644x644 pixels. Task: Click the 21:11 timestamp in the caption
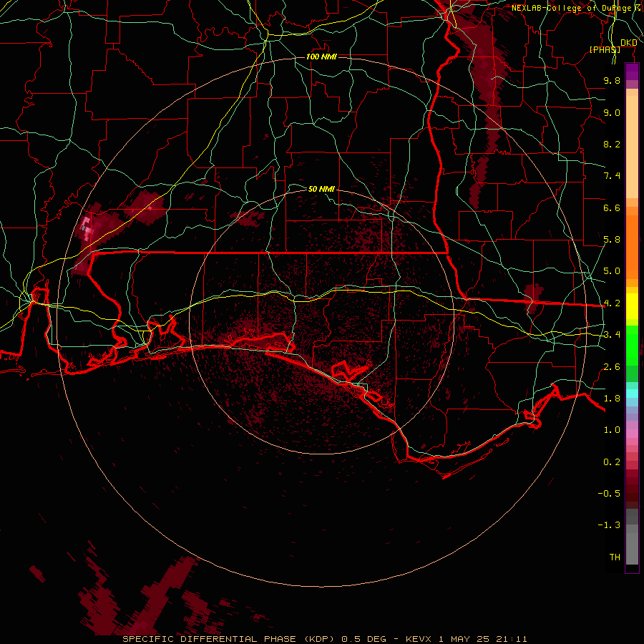[x=512, y=639]
